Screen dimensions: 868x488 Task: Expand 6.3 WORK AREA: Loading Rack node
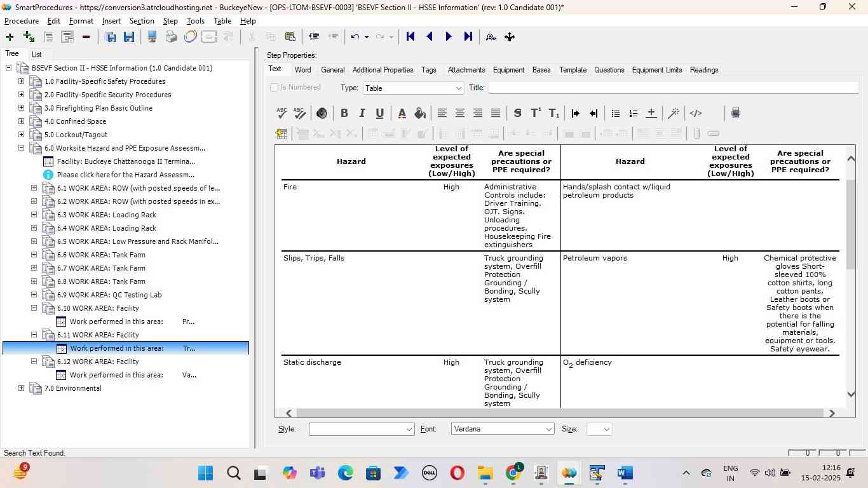(34, 215)
